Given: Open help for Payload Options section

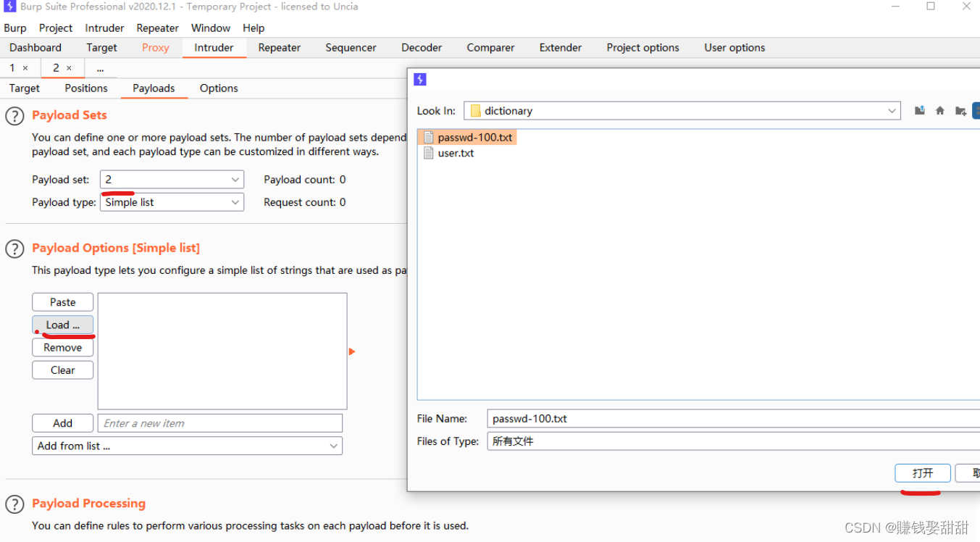Looking at the screenshot, I should coord(14,249).
